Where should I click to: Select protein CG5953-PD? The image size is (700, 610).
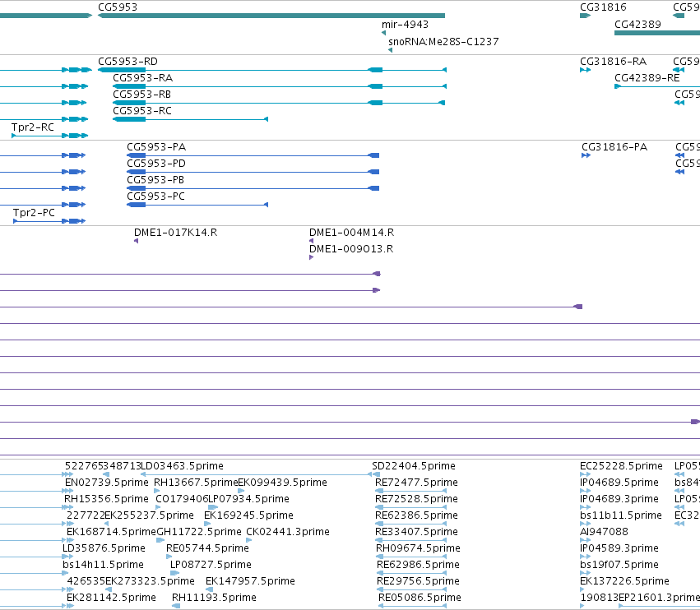(253, 172)
